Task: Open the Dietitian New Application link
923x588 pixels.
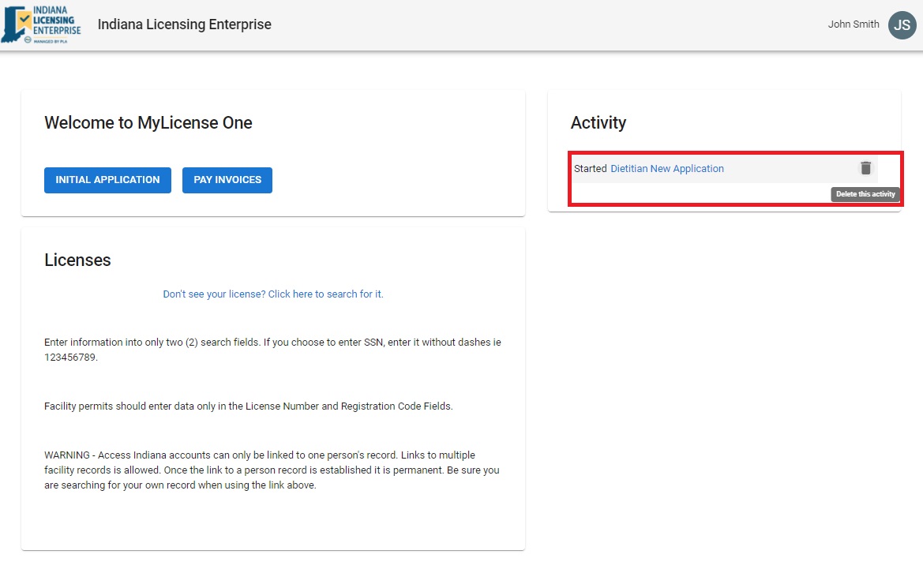Action: pos(666,169)
